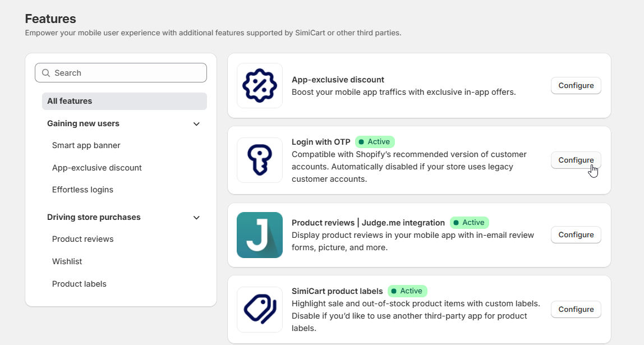Image resolution: width=644 pixels, height=345 pixels.
Task: Open App-exclusive discount sidebar item
Action: [x=97, y=168]
